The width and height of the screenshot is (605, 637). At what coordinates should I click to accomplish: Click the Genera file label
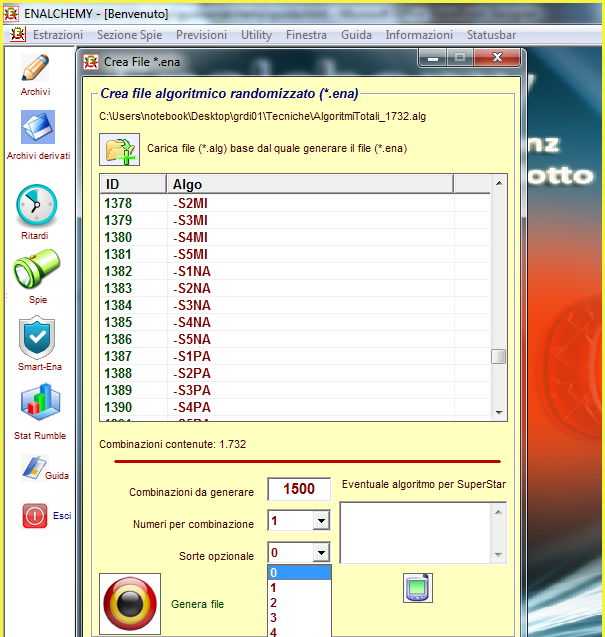197,604
